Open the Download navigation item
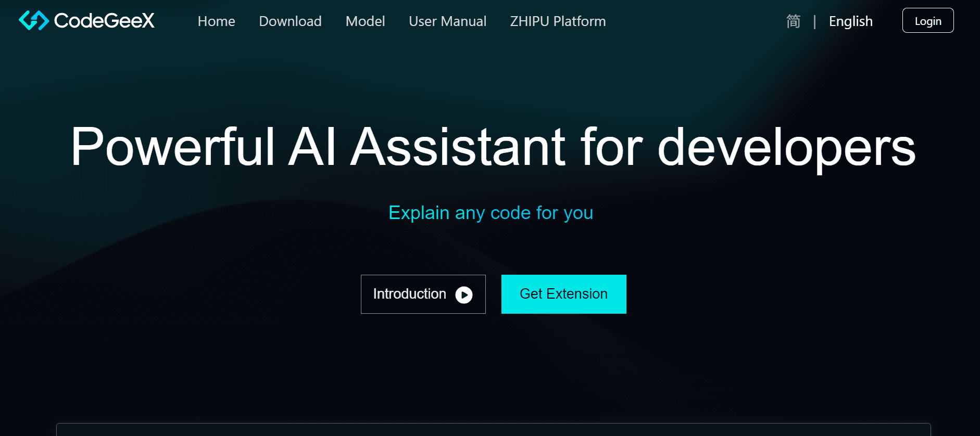 coord(290,21)
